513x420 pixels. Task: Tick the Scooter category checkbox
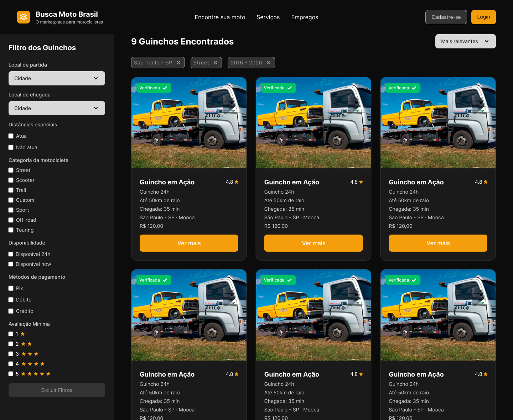(x=11, y=180)
